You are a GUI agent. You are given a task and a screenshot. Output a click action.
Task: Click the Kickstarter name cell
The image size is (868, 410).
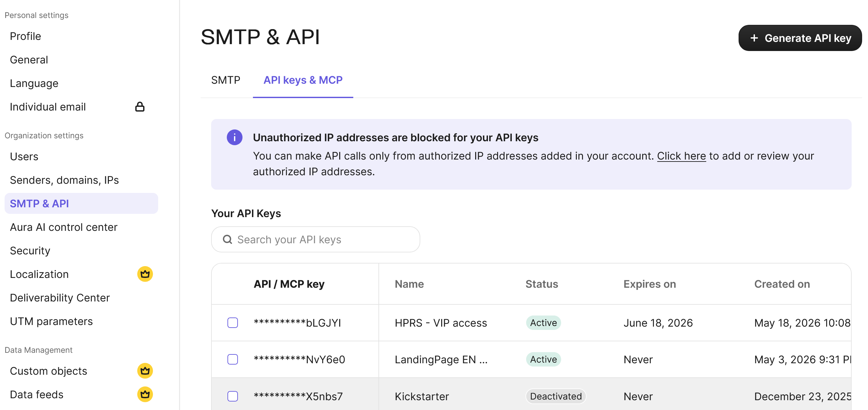422,397
